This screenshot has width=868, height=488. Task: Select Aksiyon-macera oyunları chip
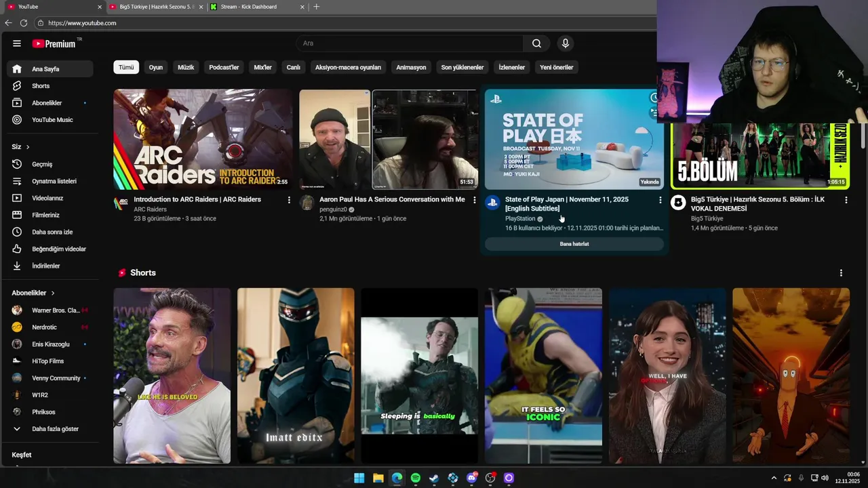point(348,67)
